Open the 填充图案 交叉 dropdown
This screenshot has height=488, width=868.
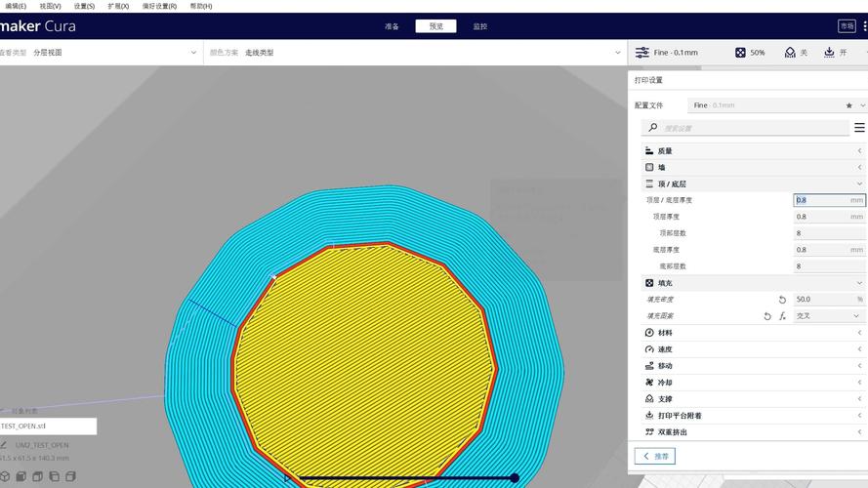pyautogui.click(x=829, y=316)
